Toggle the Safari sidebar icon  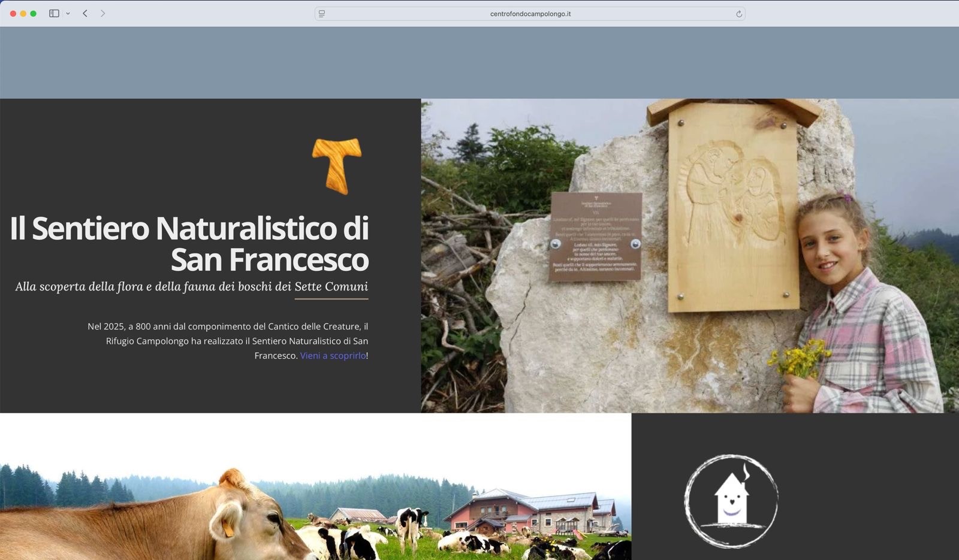(x=54, y=13)
